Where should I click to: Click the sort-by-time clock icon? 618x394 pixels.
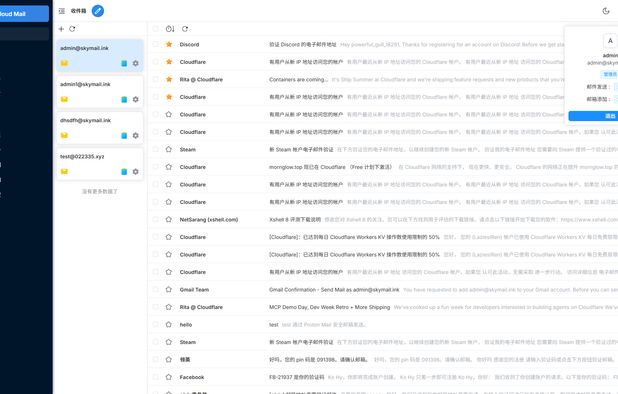click(x=170, y=29)
